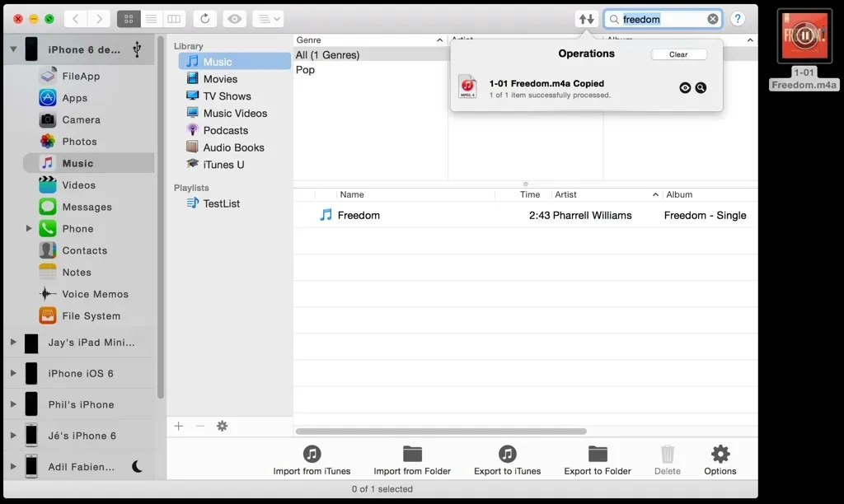Clear the Operations list
844x504 pixels.
click(x=679, y=54)
